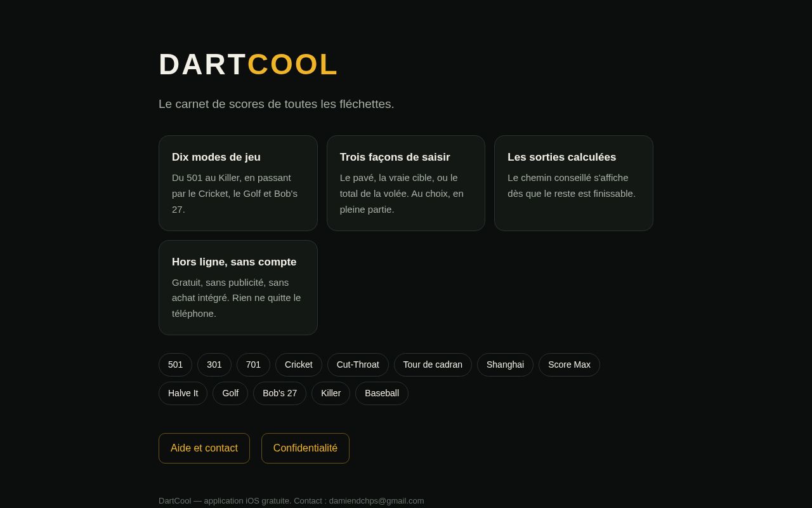Click the text starting 'Du 501 au Killer'
812x508 pixels.
point(235,194)
